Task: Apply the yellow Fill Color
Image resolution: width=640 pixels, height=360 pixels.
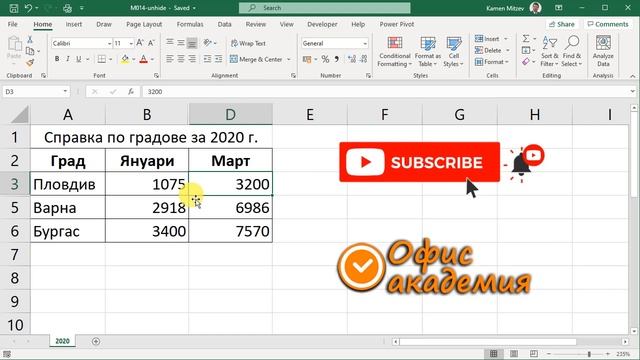Action: 125,60
